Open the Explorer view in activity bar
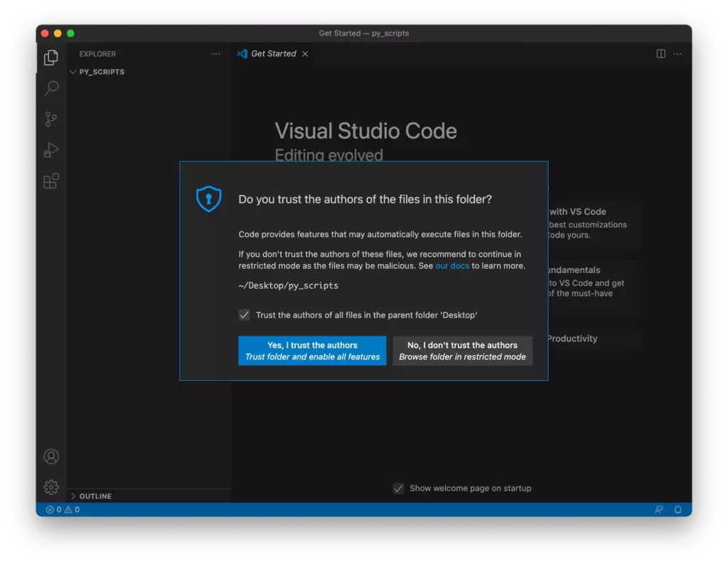The image size is (728, 564). point(51,58)
